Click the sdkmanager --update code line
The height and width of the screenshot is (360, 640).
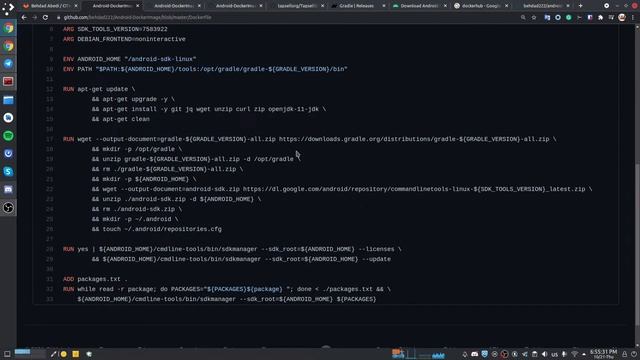coord(241,259)
